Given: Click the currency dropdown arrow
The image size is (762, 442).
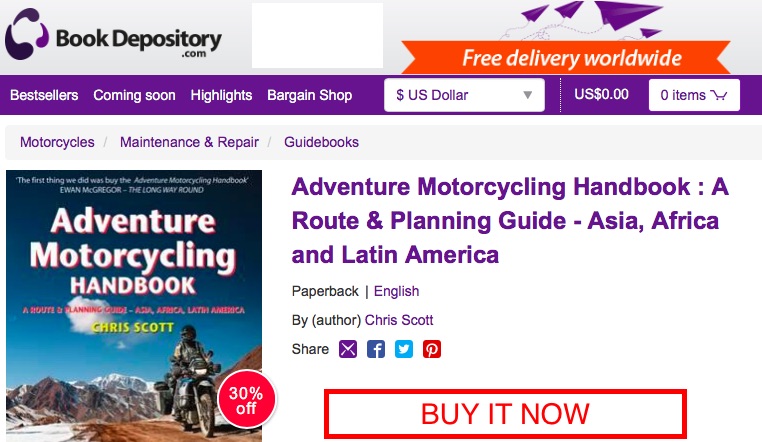Looking at the screenshot, I should (x=527, y=96).
